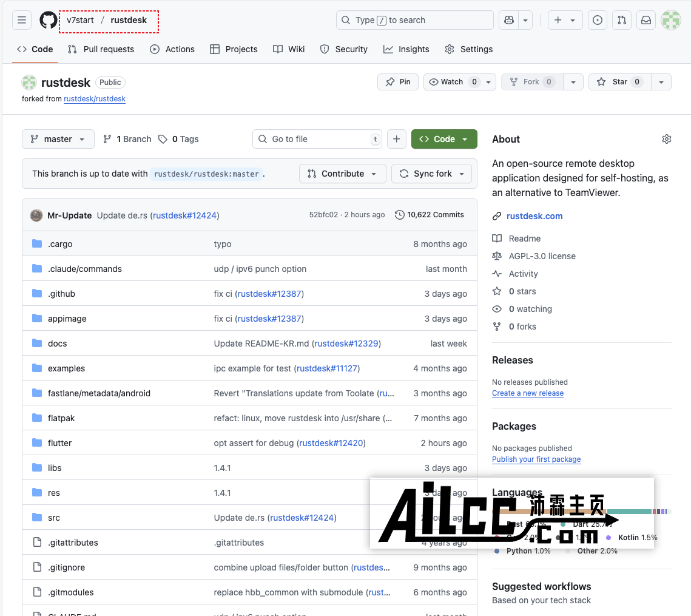This screenshot has width=691, height=616.
Task: Edit About details with gear icon
Action: point(666,140)
